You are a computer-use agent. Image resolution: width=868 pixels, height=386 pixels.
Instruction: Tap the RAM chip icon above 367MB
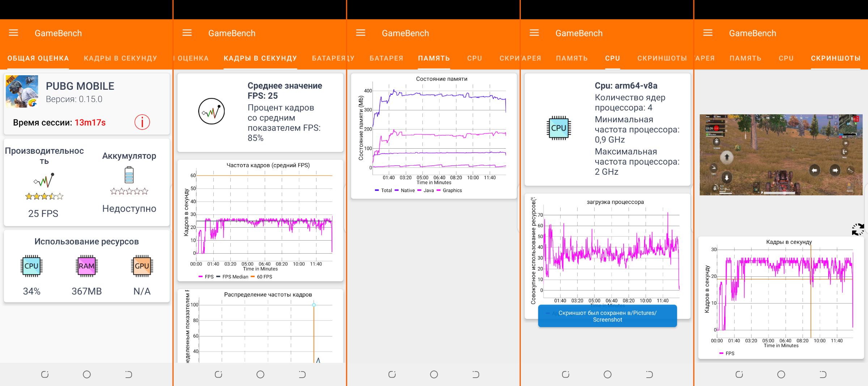click(86, 266)
